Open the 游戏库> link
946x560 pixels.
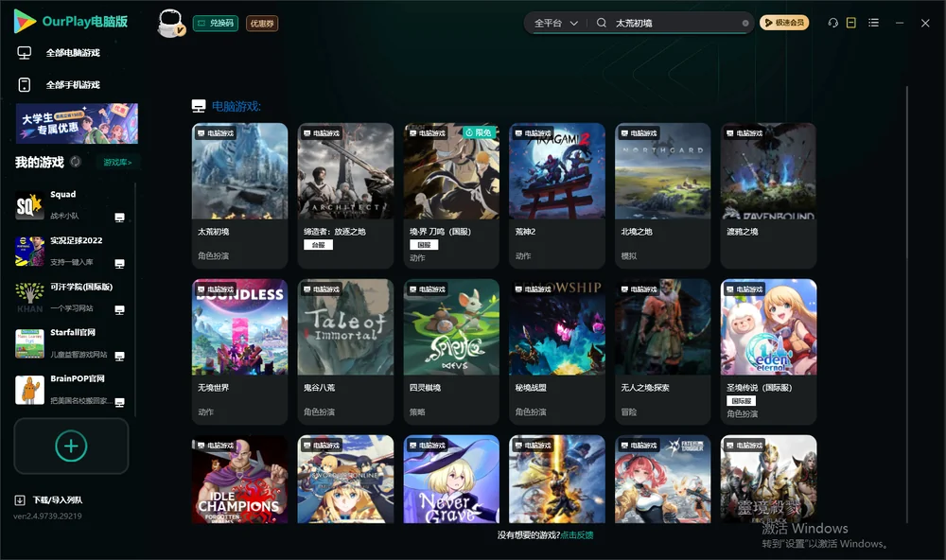[x=117, y=163]
